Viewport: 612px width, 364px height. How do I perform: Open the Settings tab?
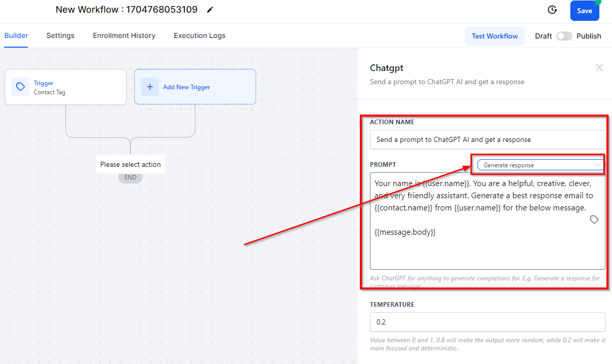(x=60, y=35)
